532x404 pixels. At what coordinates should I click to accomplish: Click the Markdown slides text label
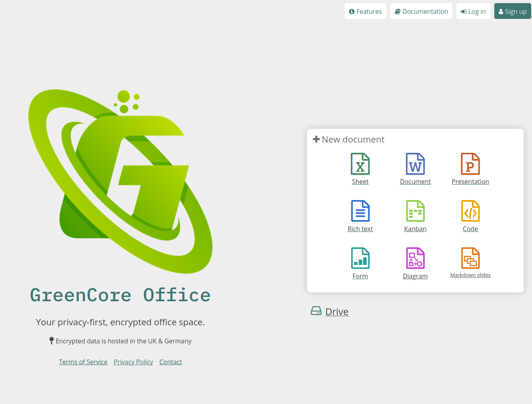pos(470,275)
